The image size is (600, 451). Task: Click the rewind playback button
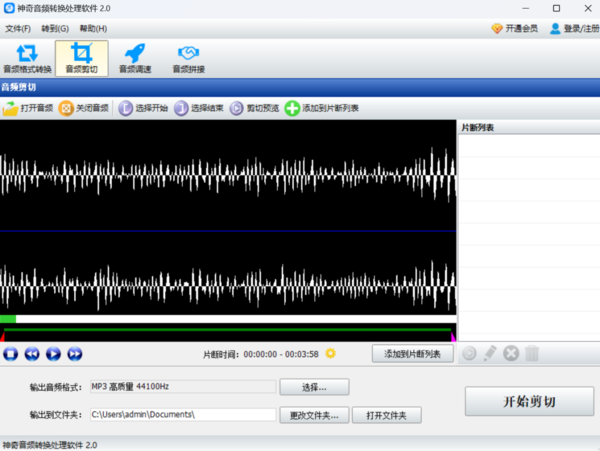(32, 353)
